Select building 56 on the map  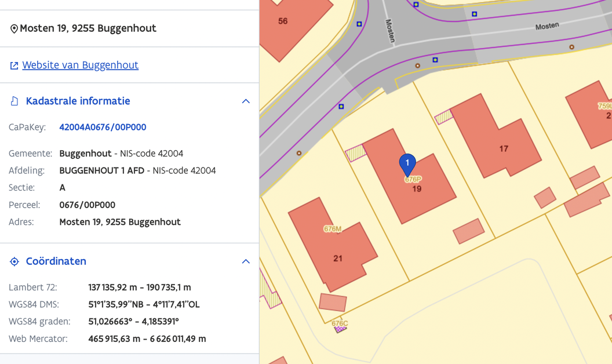click(283, 21)
